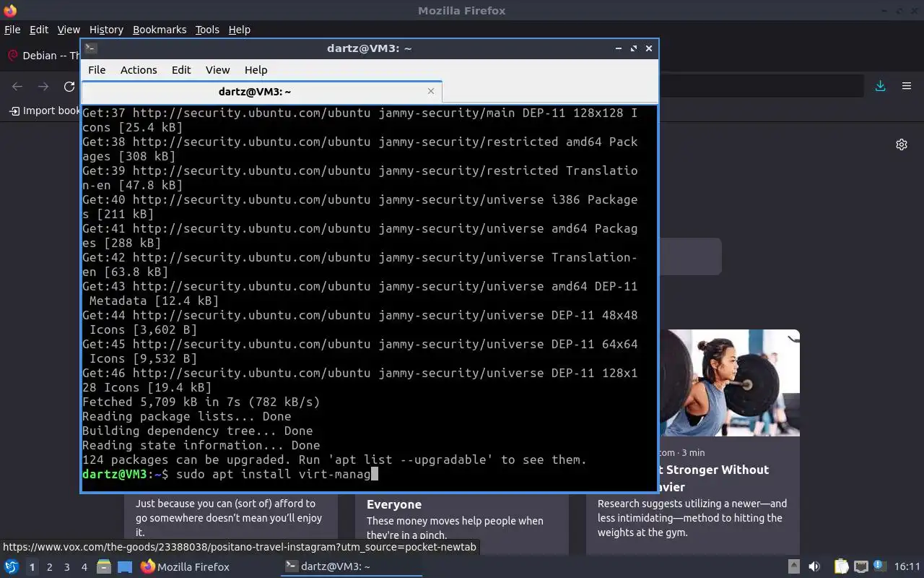Open terminal View menu
This screenshot has height=578, width=924.
[217, 70]
